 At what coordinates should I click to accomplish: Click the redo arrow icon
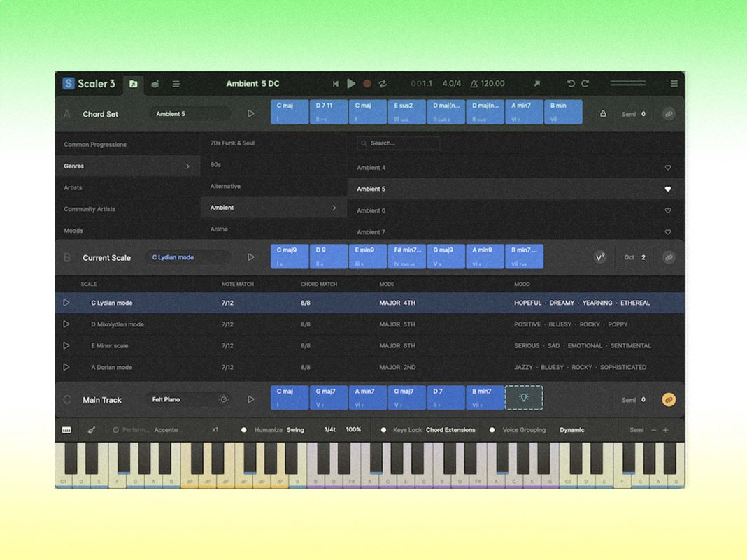(585, 84)
